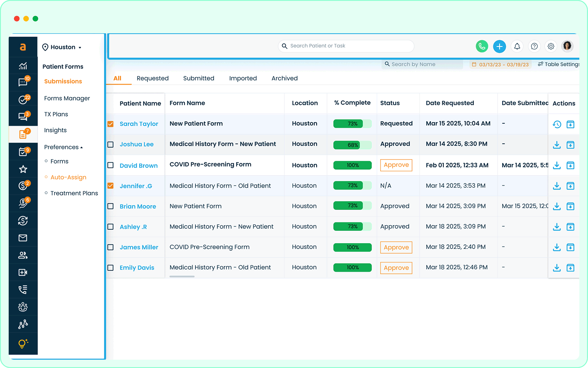The height and width of the screenshot is (368, 588).
Task: Uncheck the Sarah Taylor row checkbox
Action: coord(111,124)
